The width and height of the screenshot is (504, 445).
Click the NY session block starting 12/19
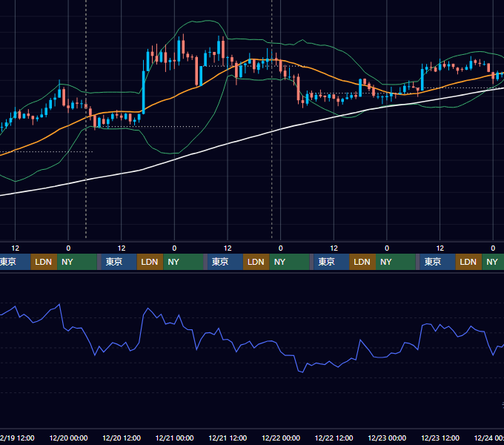(x=77, y=262)
